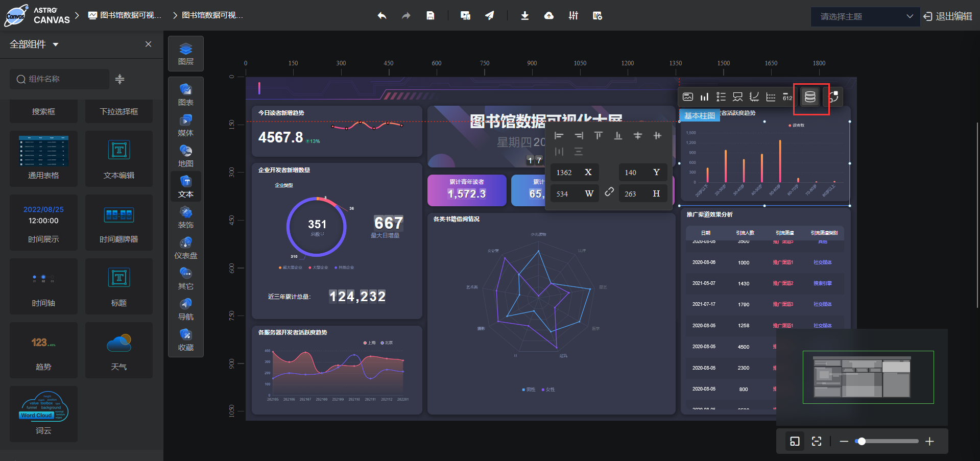Toggle the width-height aspect ratio link
The image size is (980, 461).
pos(609,191)
